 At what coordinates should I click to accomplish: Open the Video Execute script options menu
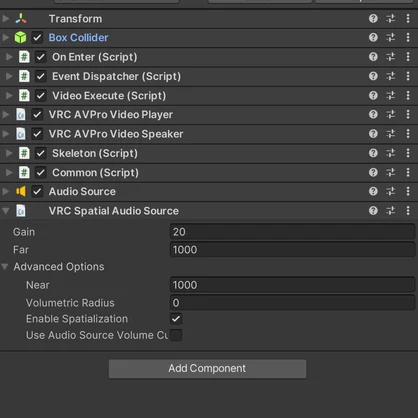pos(408,95)
